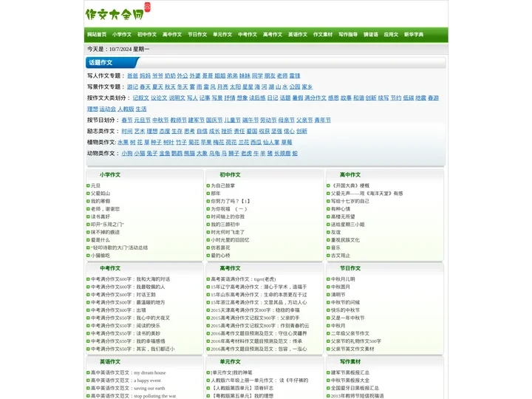The height and width of the screenshot is (399, 532).
Task: Click the 游记 scenery topic link
Action: (x=132, y=87)
